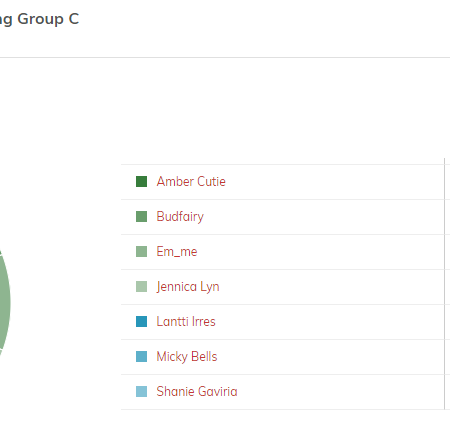Image resolution: width=450 pixels, height=446 pixels.
Task: Click empty space in the Lantti Irres legend row
Action: coord(330,322)
